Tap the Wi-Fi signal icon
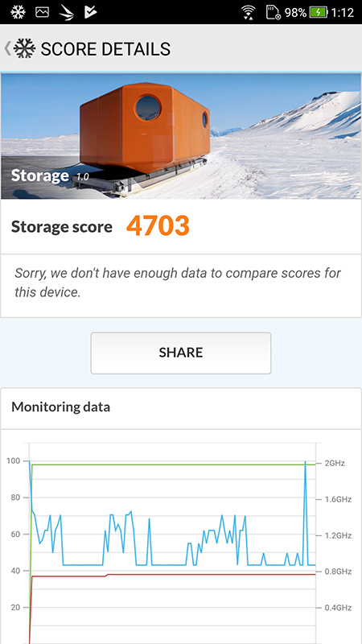This screenshot has width=362, height=644. coord(248,12)
